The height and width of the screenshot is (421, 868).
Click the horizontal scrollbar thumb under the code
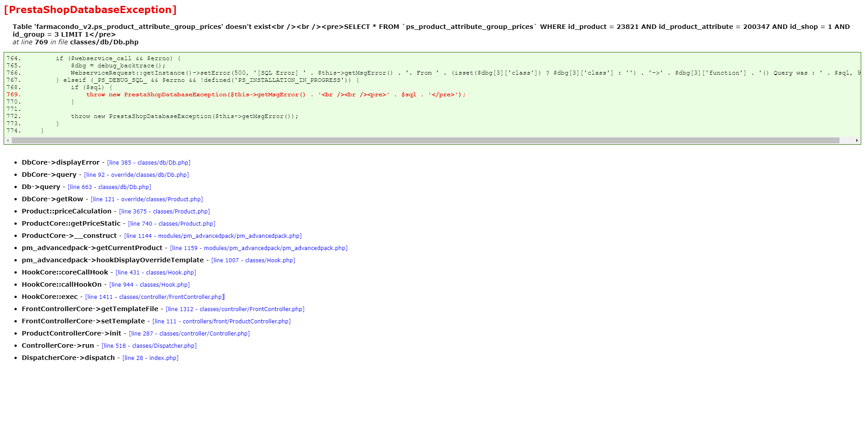425,141
